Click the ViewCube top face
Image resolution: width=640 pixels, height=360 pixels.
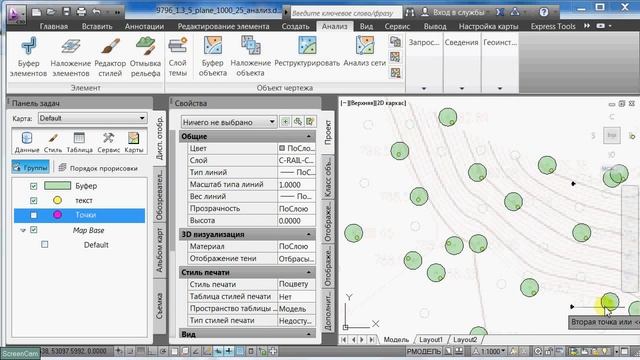point(611,135)
